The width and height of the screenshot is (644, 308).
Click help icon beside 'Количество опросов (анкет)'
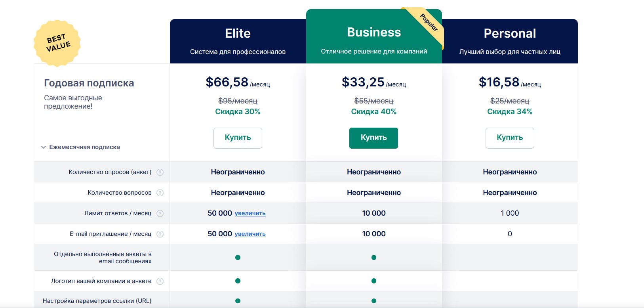coord(160,172)
